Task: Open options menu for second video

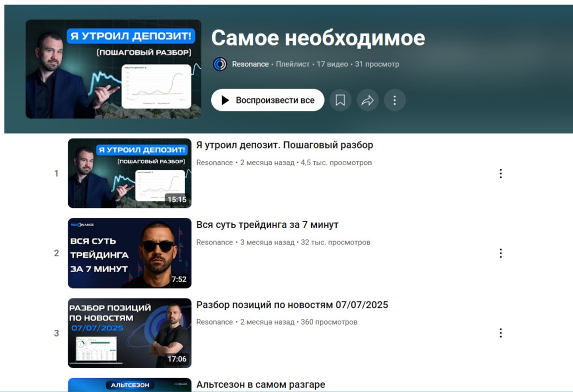Action: (500, 253)
